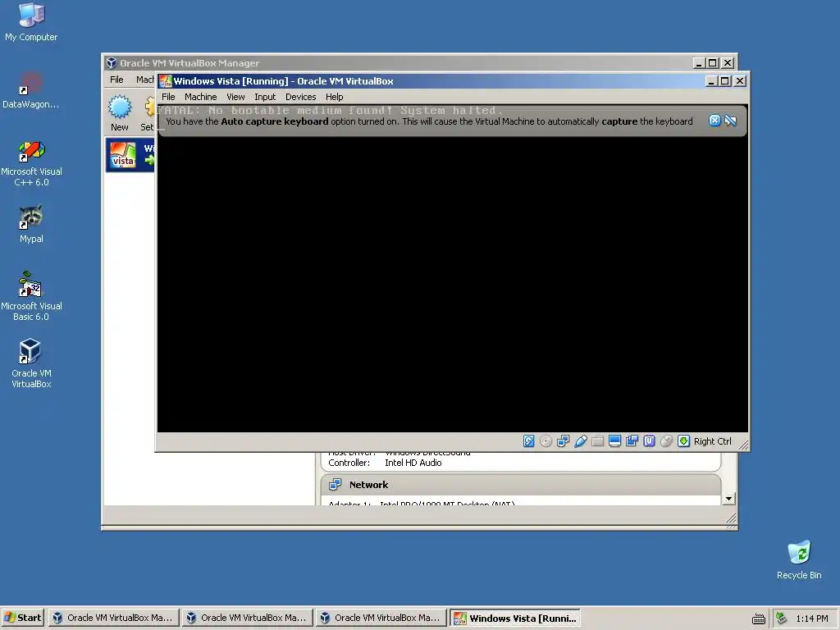
Task: Open the Help menu in VM window
Action: tap(335, 97)
